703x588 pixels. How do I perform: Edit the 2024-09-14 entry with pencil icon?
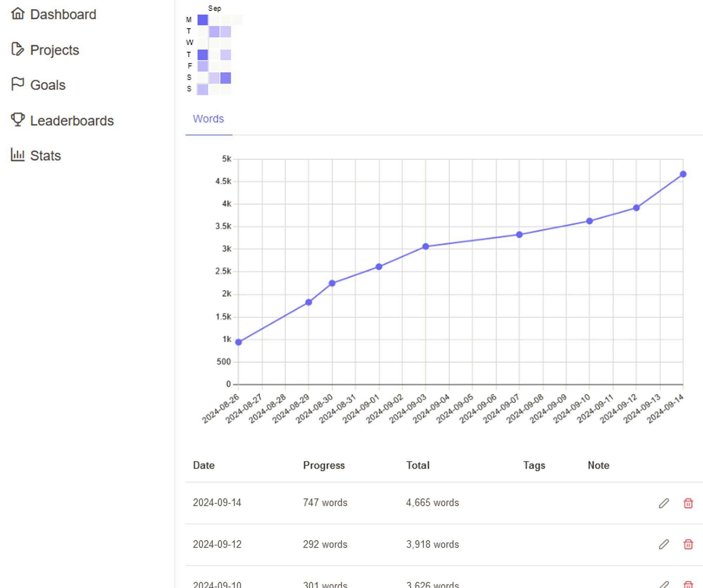[664, 503]
